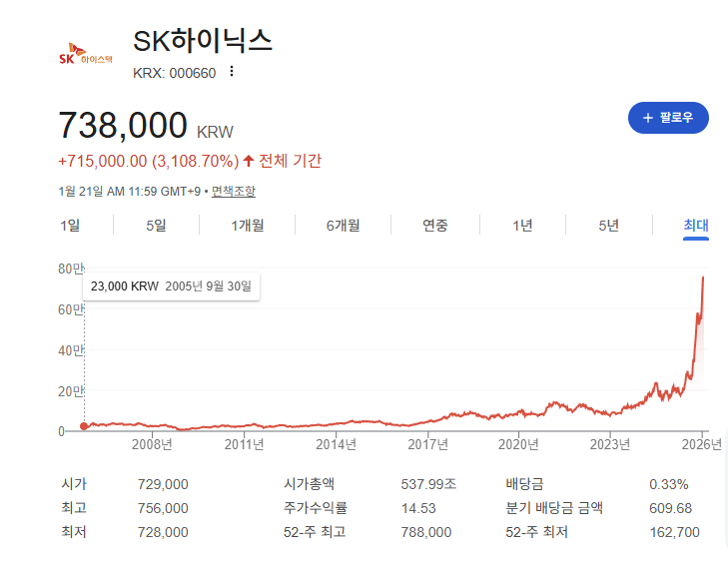Click the 최저 value 728,000

point(163,532)
